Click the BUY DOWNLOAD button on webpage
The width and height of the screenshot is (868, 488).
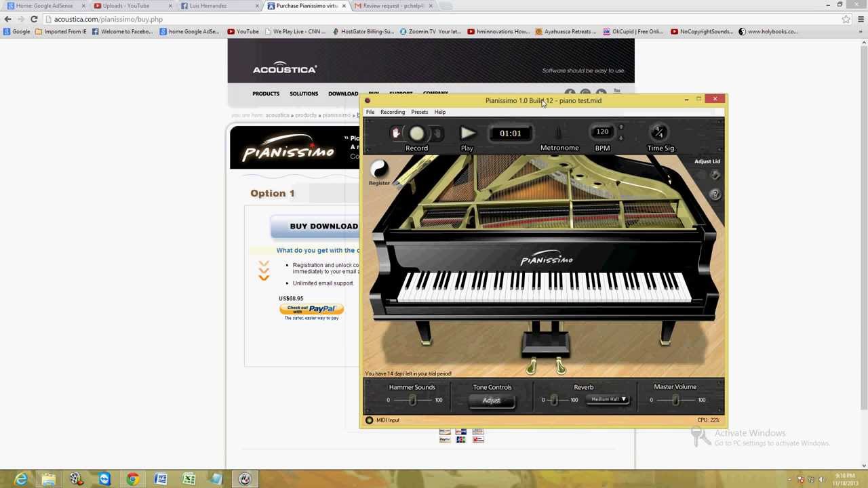pyautogui.click(x=315, y=226)
